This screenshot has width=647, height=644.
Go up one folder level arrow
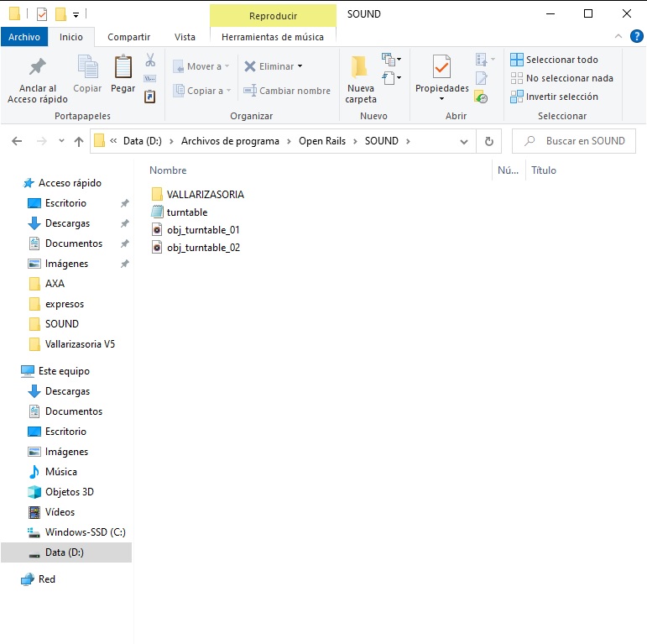[x=79, y=141]
